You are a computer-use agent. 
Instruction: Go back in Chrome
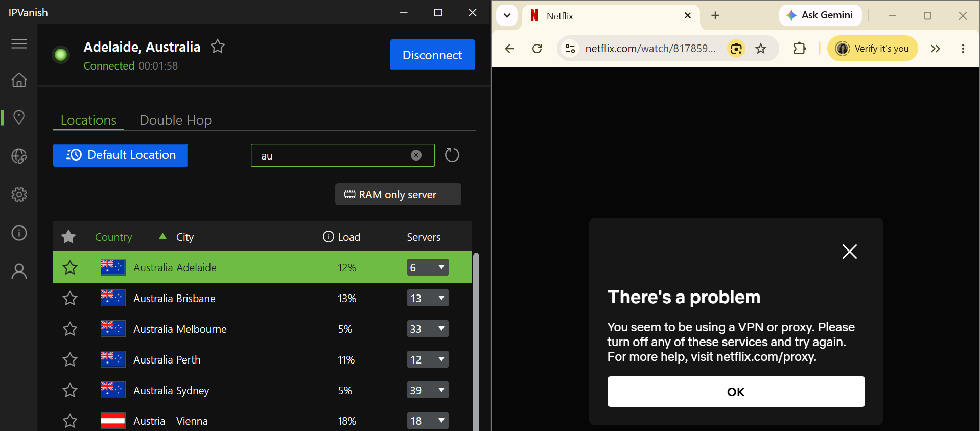(x=509, y=49)
